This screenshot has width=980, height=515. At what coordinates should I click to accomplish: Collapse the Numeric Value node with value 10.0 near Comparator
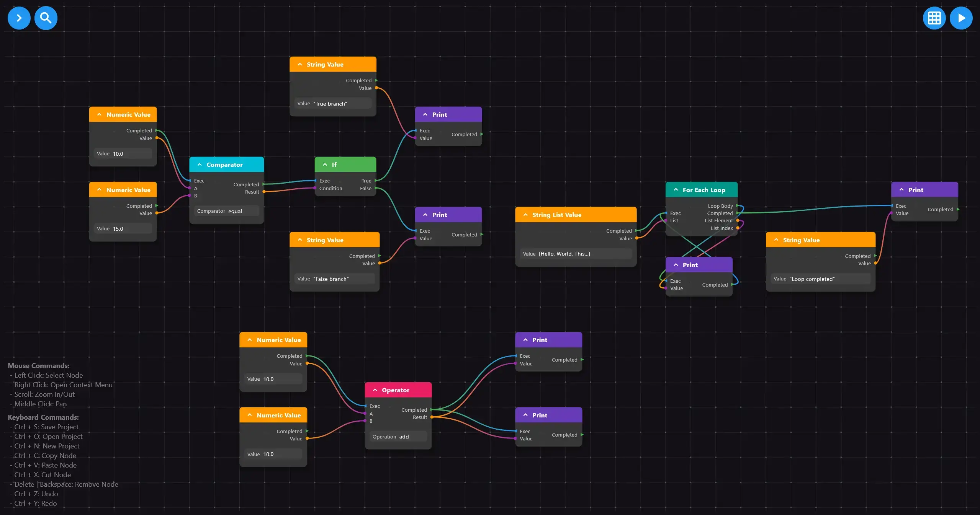tap(100, 115)
